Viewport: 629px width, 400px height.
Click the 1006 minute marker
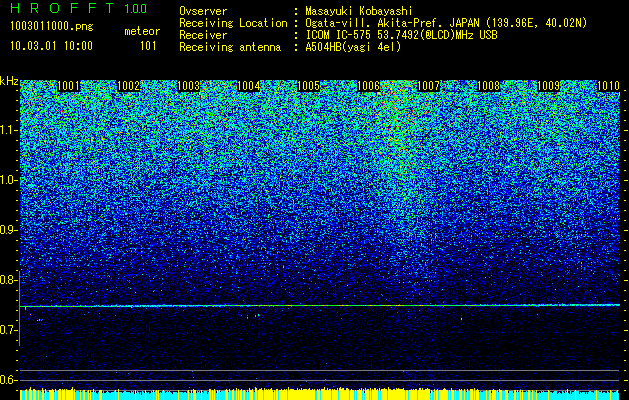coord(368,86)
